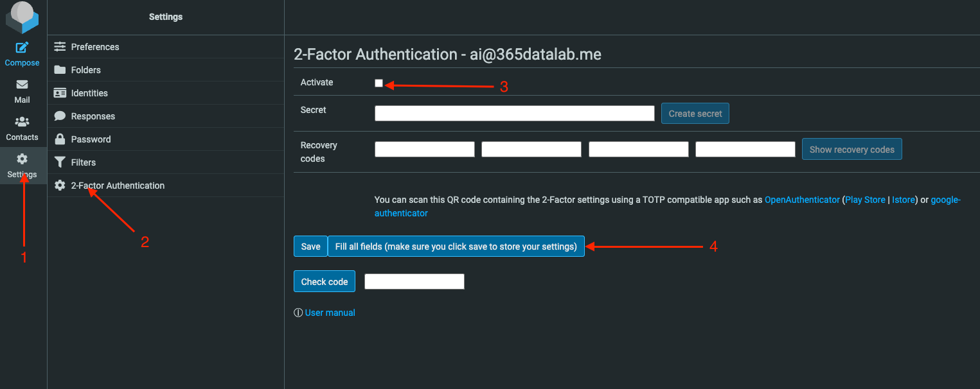Click the Preferences sliders icon
This screenshot has height=389, width=980.
click(60, 47)
